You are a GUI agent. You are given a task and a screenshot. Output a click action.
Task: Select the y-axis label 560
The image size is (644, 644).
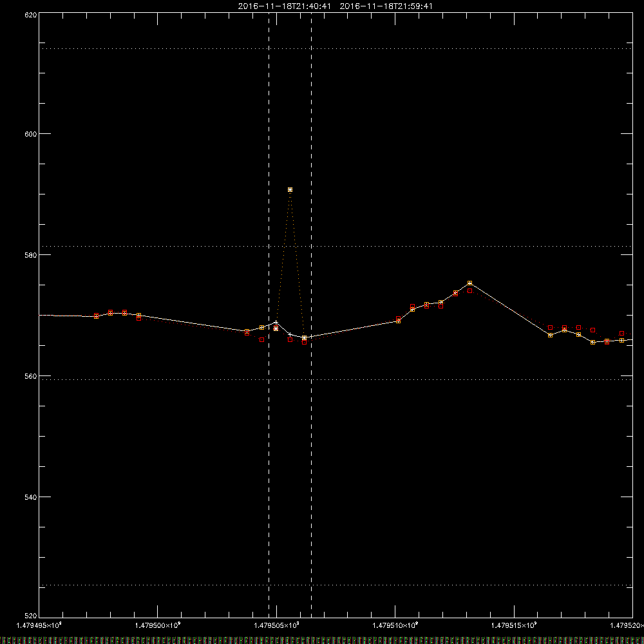[31, 376]
